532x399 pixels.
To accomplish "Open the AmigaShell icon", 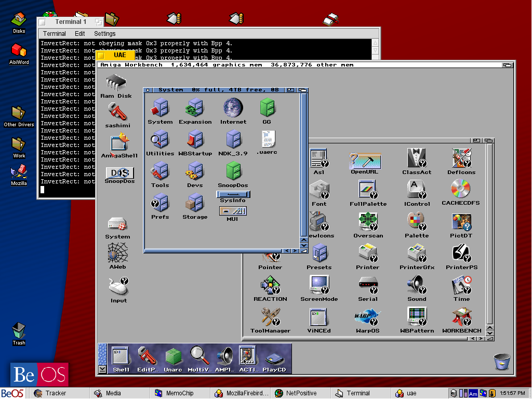I will coord(119,142).
